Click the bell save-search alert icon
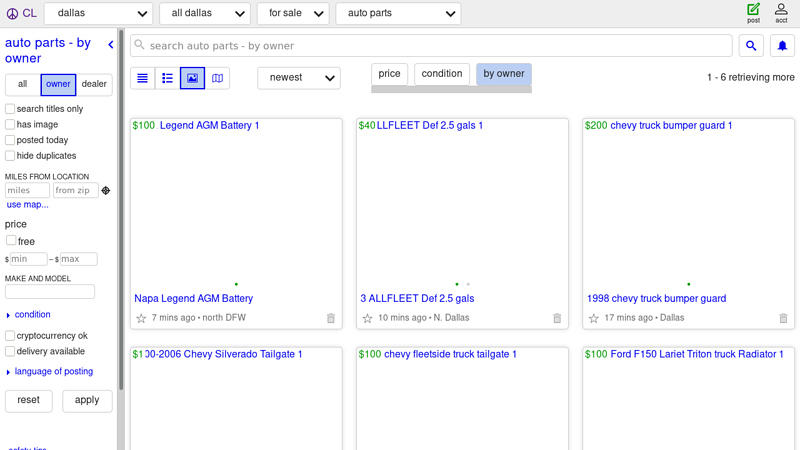 782,46
